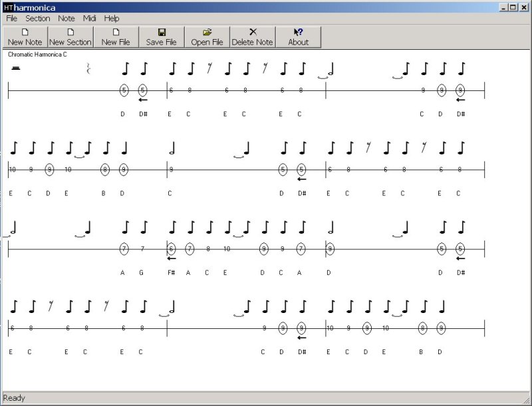The width and height of the screenshot is (532, 406).
Task: Click the F# note label
Action: 172,272
